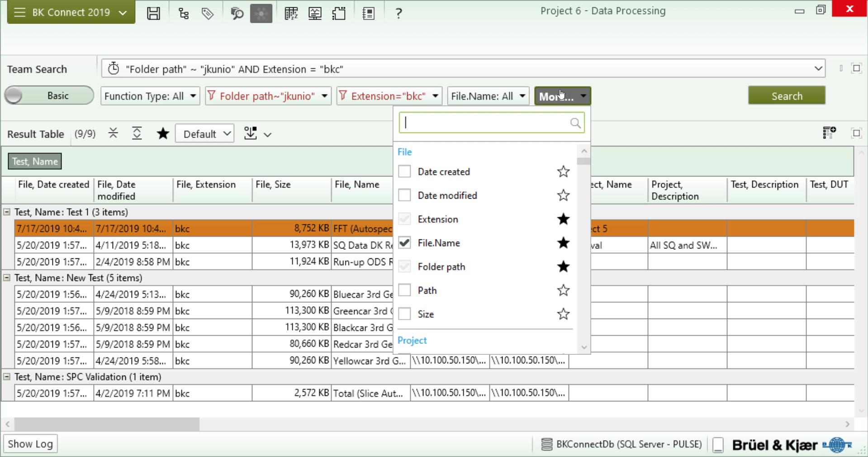Open the Default layout dropdown
Viewport: 868px width, 457px height.
(205, 134)
